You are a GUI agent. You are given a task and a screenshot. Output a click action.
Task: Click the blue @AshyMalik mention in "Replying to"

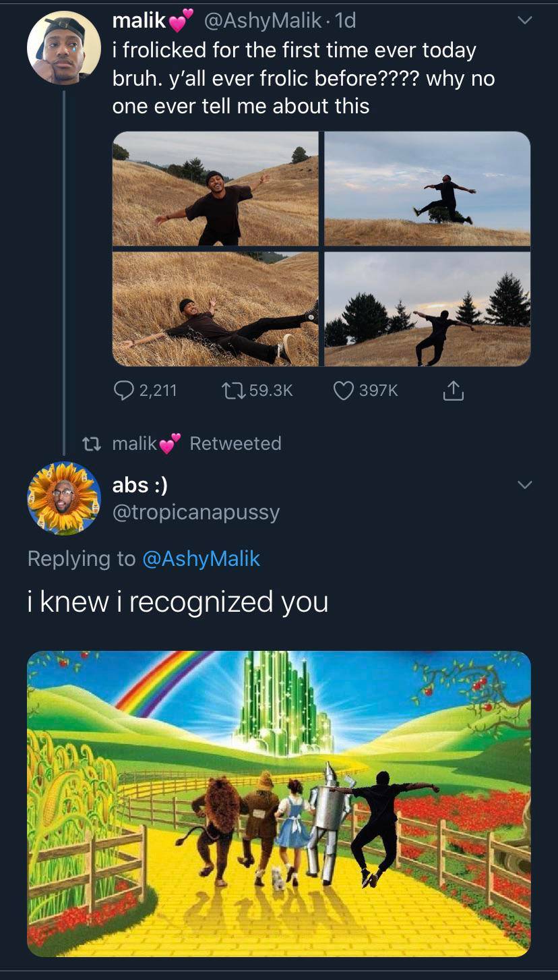(201, 558)
